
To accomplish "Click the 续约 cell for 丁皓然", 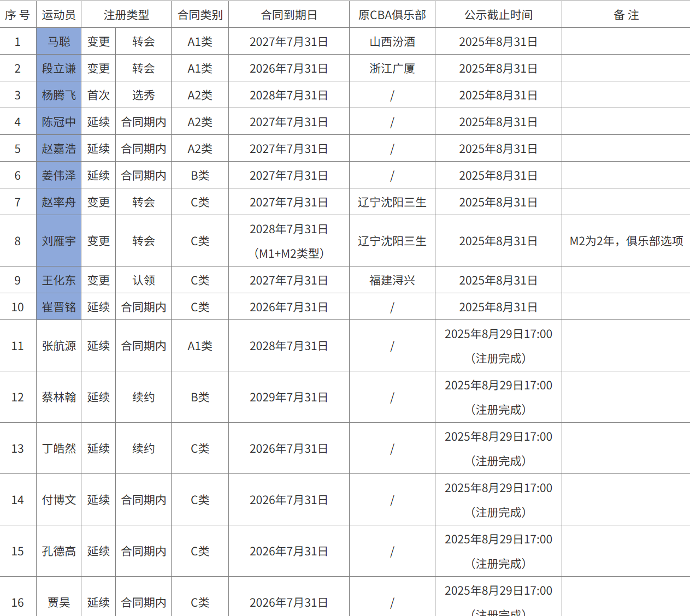I will click(143, 448).
